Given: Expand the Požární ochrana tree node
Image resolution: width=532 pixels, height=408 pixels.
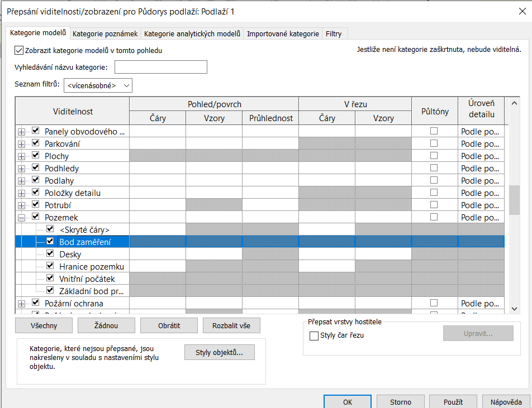Looking at the screenshot, I should pos(21,304).
